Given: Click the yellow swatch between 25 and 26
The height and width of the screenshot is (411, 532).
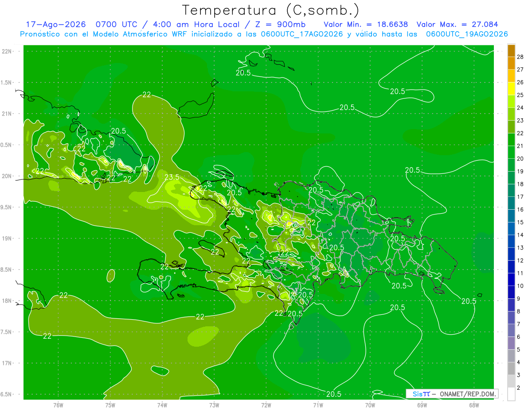Looking at the screenshot, I should 511,89.
